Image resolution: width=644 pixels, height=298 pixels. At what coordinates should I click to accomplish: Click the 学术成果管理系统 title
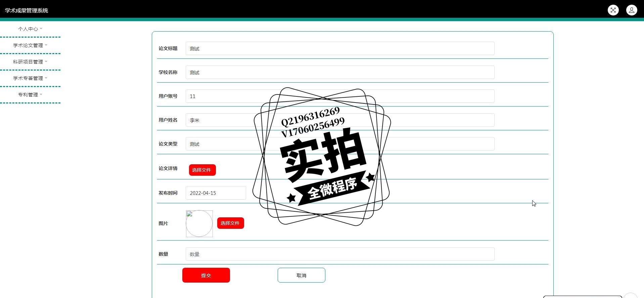coord(27,10)
